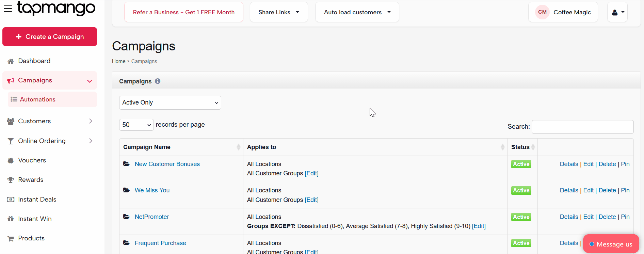Collapse the Campaigns sidebar chevron
The width and height of the screenshot is (644, 254).
pyautogui.click(x=90, y=81)
